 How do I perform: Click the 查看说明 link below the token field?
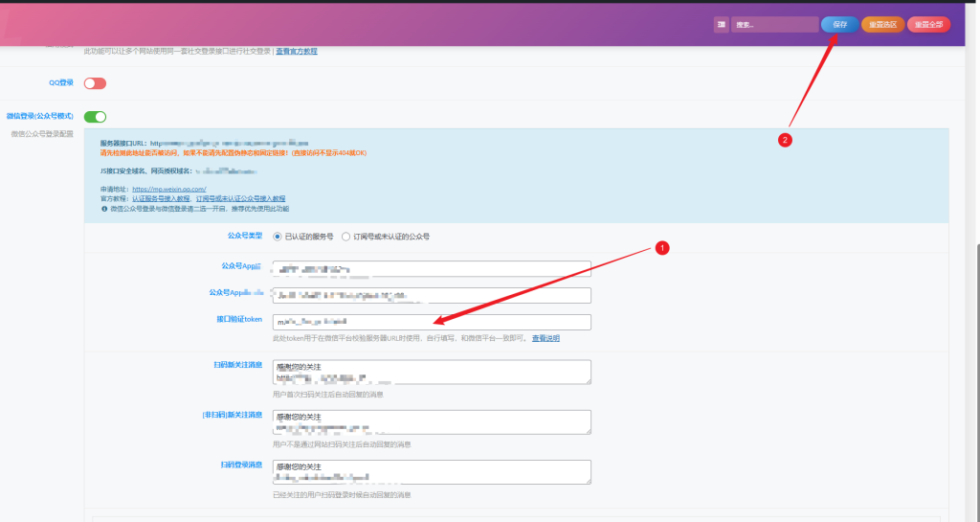pyautogui.click(x=546, y=338)
